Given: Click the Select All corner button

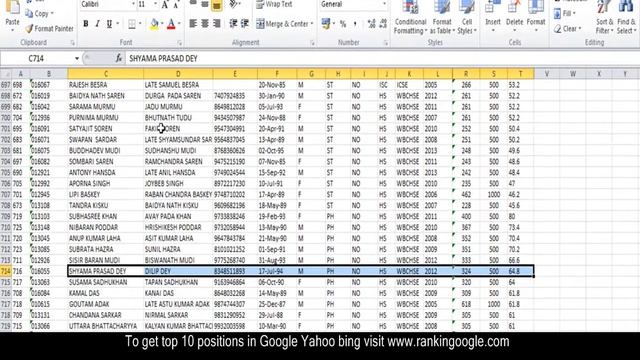Looking at the screenshot, I should pyautogui.click(x=6, y=74).
